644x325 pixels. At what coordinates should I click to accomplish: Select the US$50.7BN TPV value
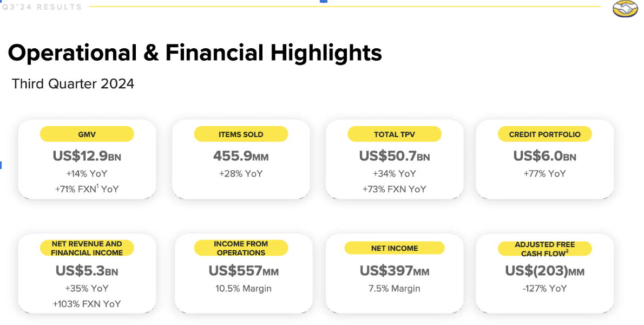click(394, 156)
